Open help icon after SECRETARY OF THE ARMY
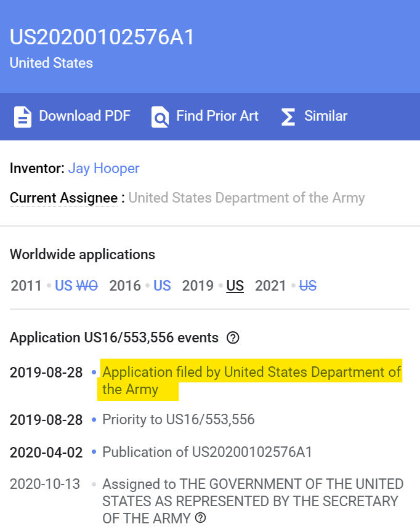The height and width of the screenshot is (532, 420). point(201,518)
